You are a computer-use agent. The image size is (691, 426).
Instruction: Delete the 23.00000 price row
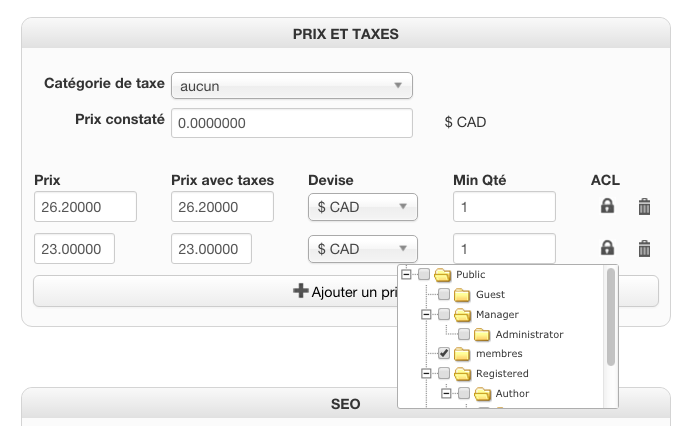pos(645,248)
